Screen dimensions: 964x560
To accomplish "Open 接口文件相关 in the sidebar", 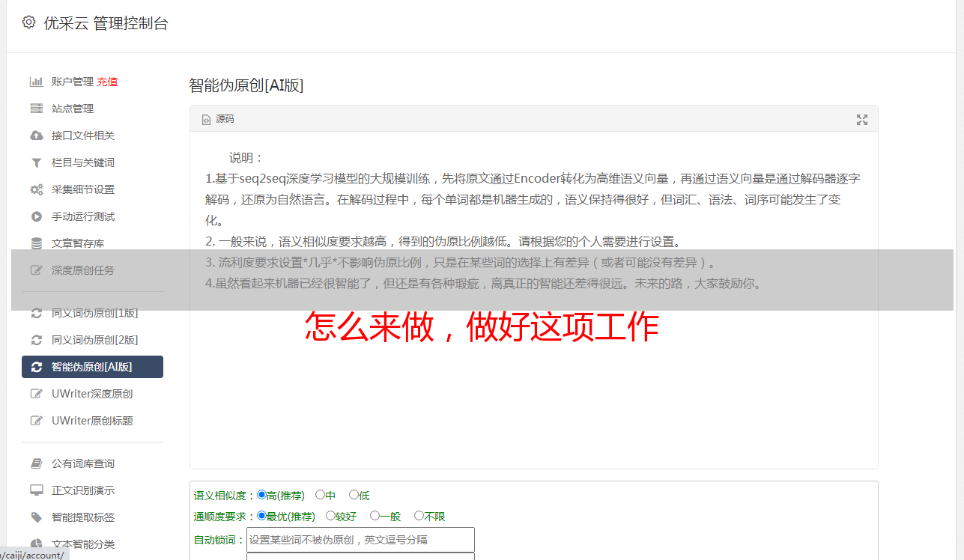I will point(83,136).
